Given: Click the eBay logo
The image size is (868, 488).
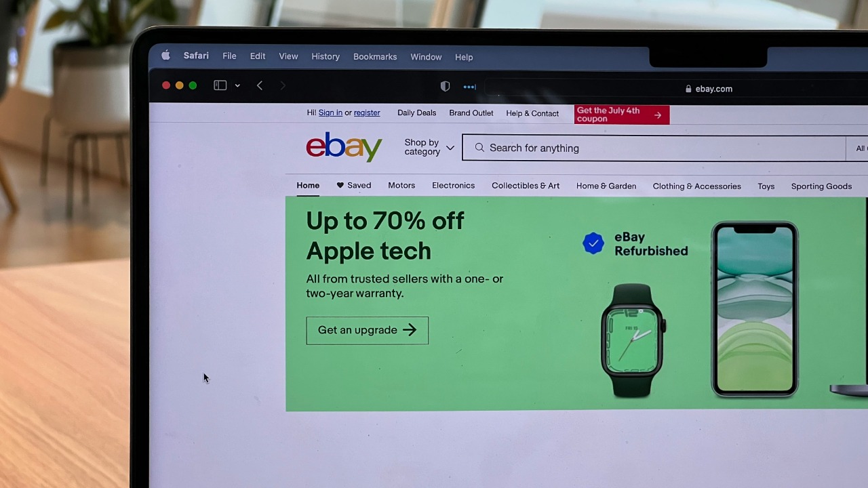Looking at the screenshot, I should click(x=344, y=146).
